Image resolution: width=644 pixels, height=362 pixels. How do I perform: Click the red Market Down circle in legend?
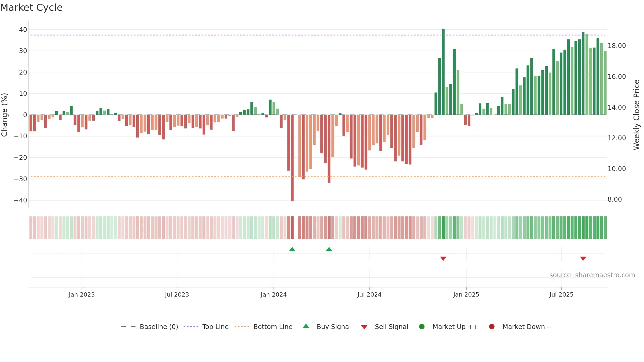point(492,327)
